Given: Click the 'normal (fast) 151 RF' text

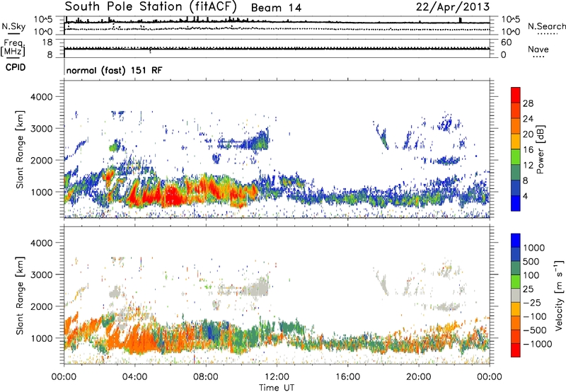Looking at the screenshot, I should (114, 70).
